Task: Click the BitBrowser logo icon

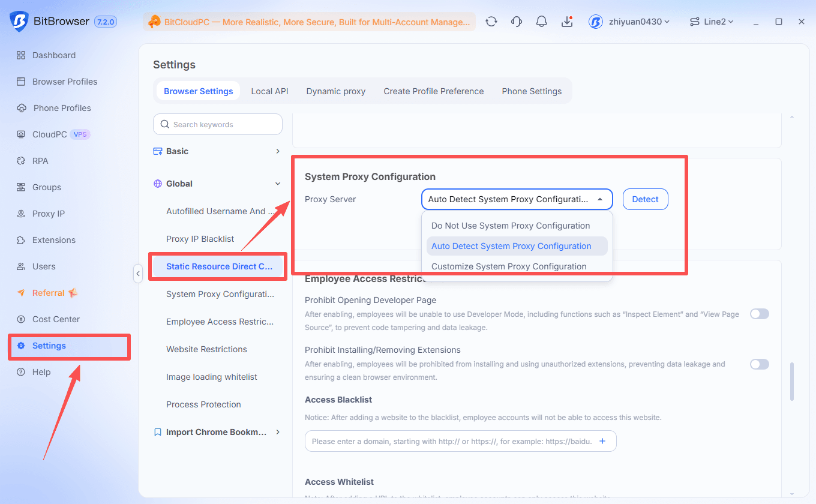Action: 19,22
